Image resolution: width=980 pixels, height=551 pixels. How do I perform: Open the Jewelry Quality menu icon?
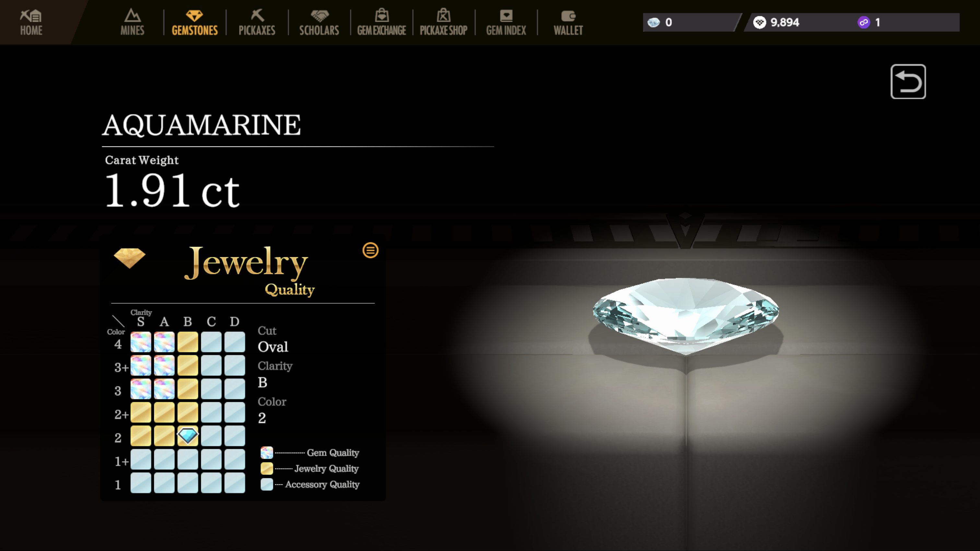(370, 251)
